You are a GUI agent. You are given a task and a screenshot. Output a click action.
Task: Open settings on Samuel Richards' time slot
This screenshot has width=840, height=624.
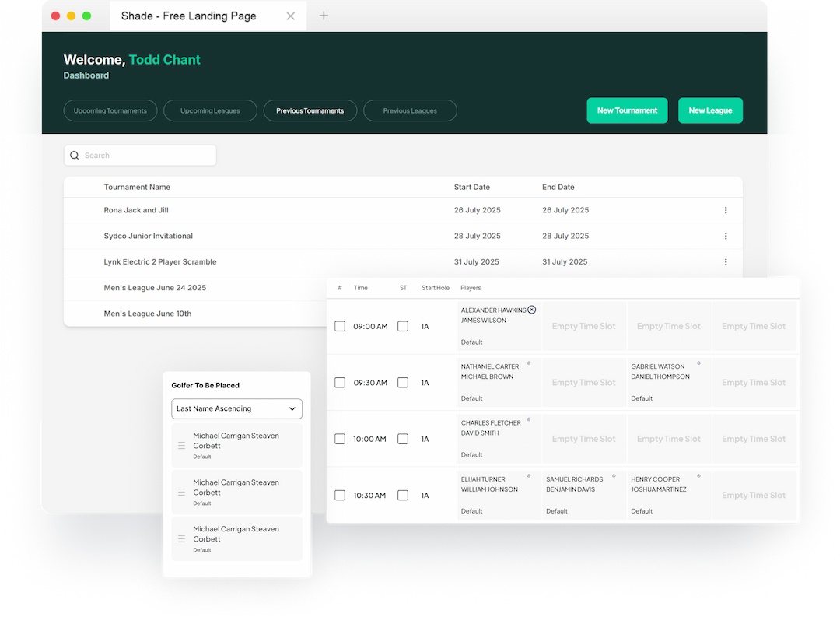coord(613,475)
